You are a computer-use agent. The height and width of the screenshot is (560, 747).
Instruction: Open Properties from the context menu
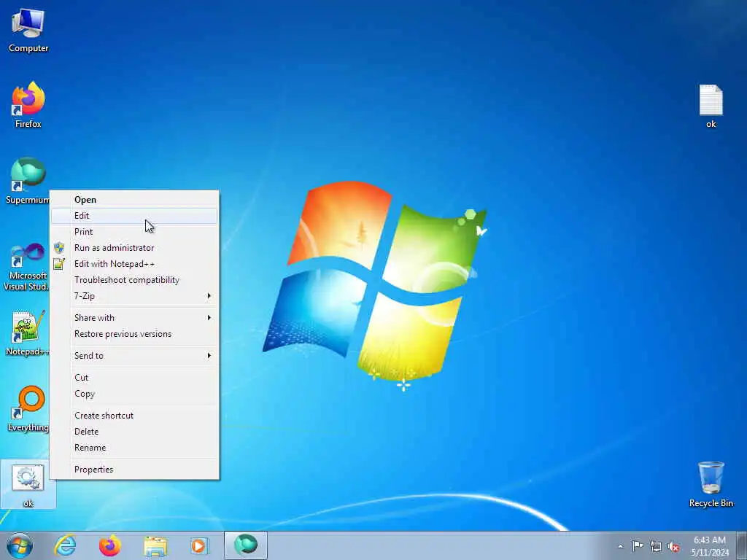134,470
